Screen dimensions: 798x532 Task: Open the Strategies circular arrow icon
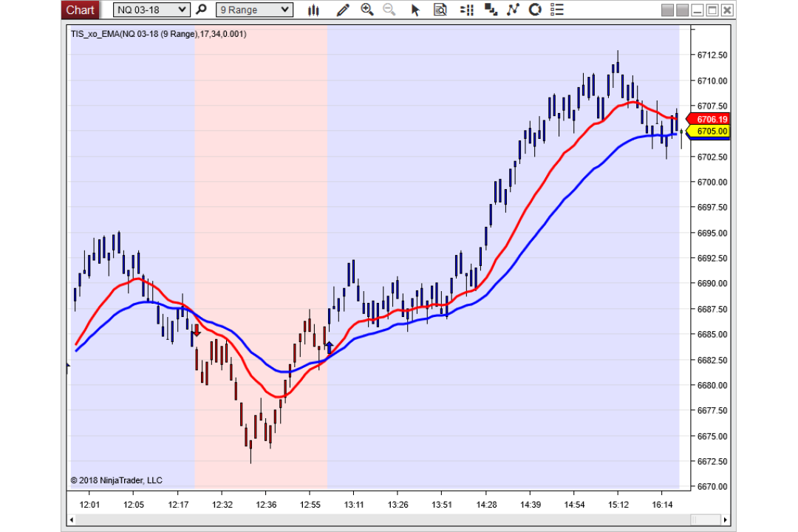point(535,9)
